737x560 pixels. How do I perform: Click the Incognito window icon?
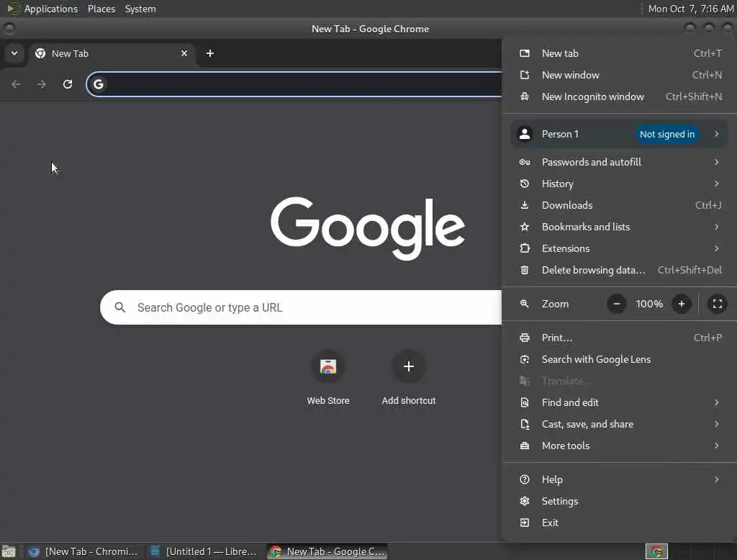525,96
